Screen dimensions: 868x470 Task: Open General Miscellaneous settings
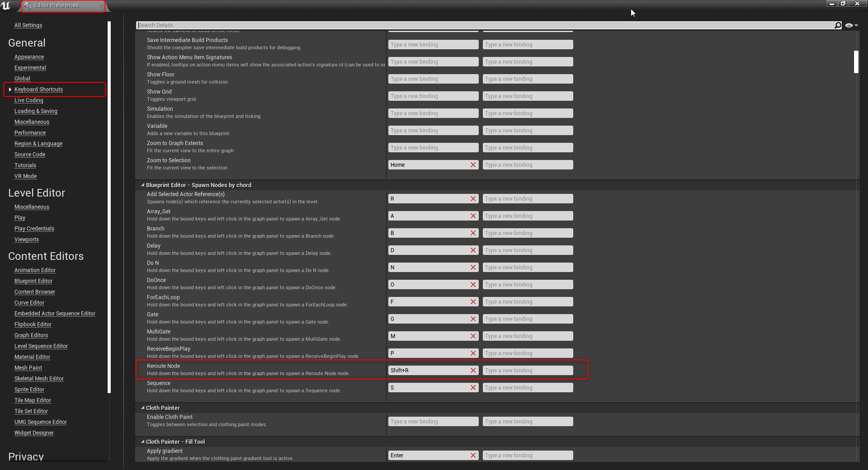click(32, 122)
